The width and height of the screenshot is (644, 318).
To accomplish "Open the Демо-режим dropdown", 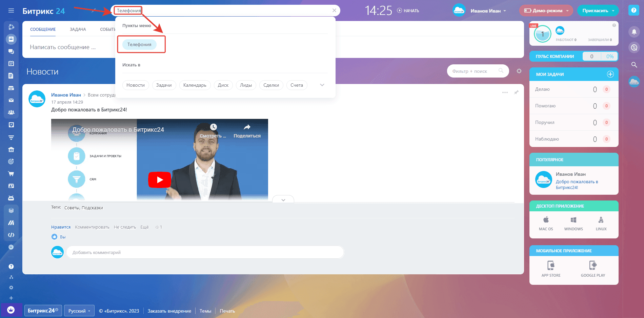I will tap(546, 11).
